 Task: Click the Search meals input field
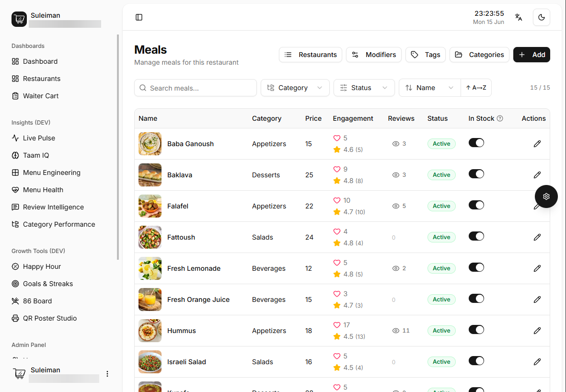(x=195, y=88)
